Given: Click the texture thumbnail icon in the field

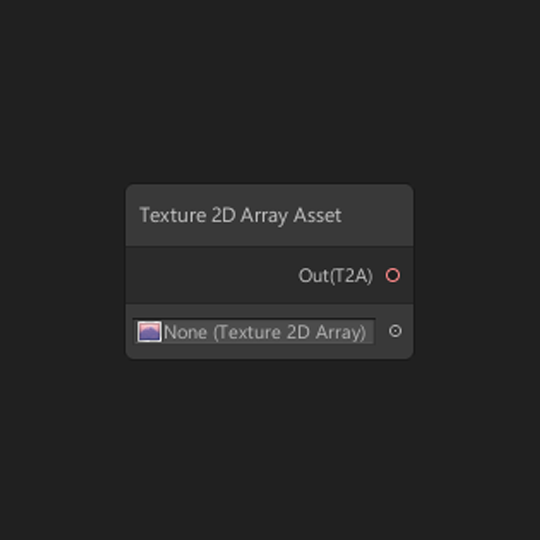Looking at the screenshot, I should tap(149, 332).
